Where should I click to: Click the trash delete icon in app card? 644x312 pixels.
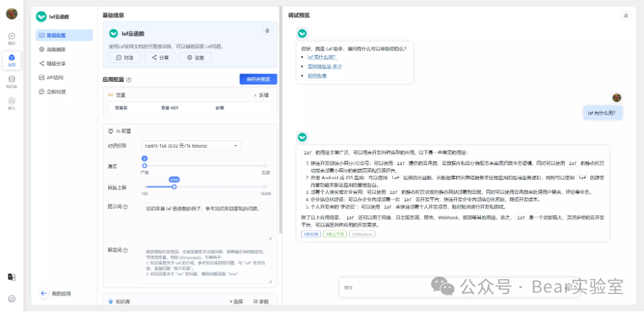click(267, 31)
